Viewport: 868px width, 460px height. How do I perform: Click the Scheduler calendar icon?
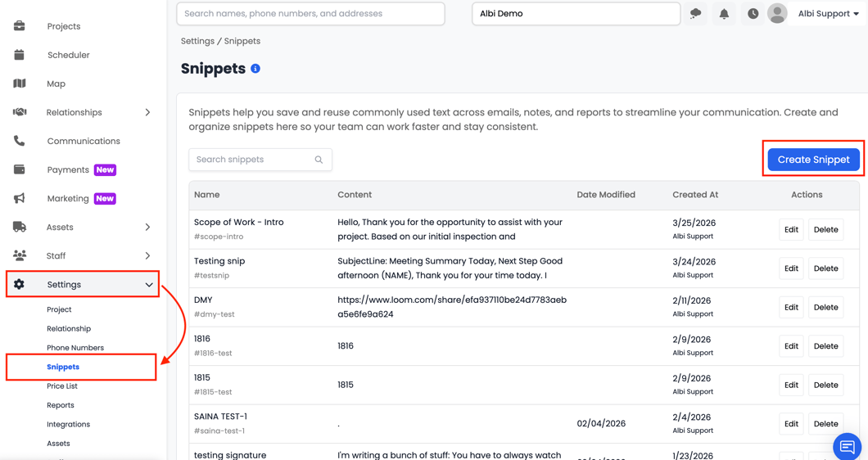[20, 55]
